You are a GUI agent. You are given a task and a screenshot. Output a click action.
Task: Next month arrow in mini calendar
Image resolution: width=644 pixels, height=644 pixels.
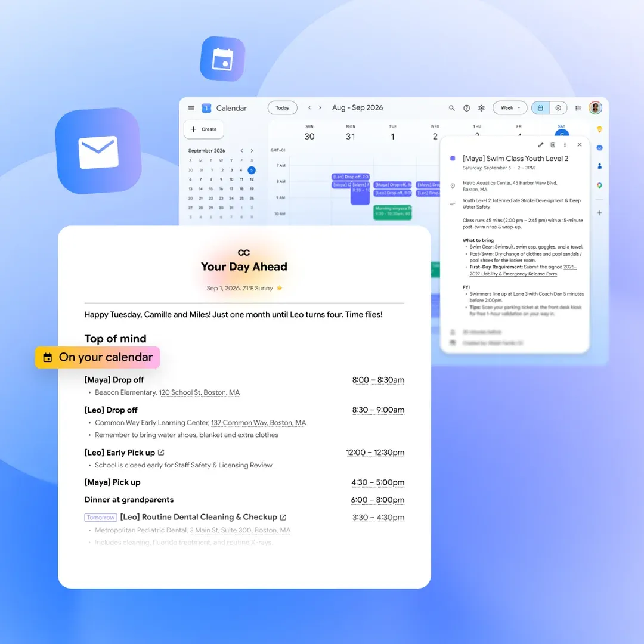click(252, 151)
